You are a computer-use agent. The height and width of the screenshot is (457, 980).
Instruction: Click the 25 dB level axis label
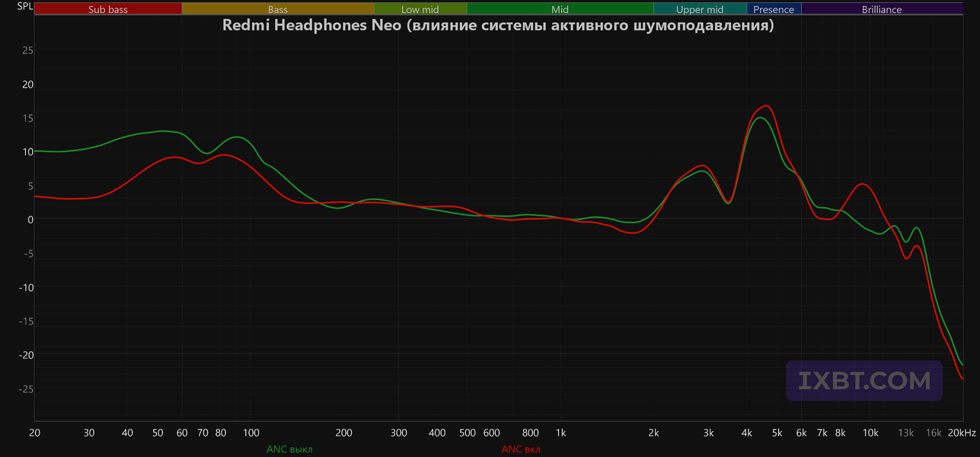tap(28, 50)
